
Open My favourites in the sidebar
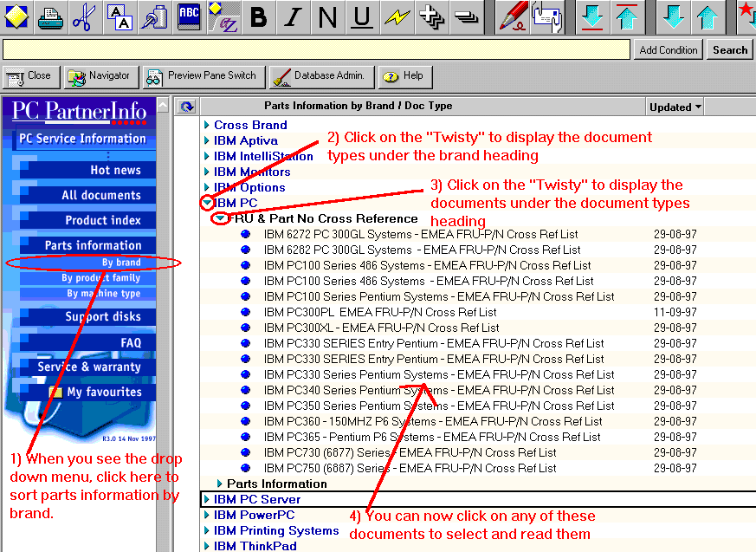click(104, 392)
